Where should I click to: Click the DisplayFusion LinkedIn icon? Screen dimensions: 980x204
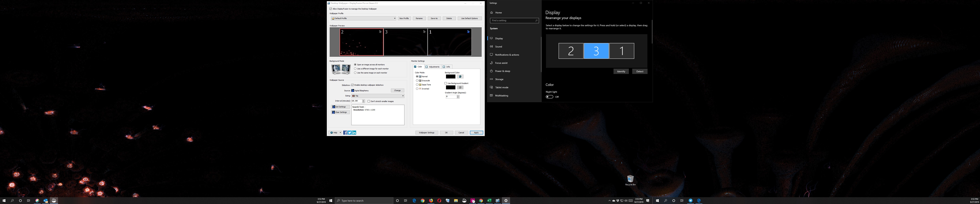[354, 133]
